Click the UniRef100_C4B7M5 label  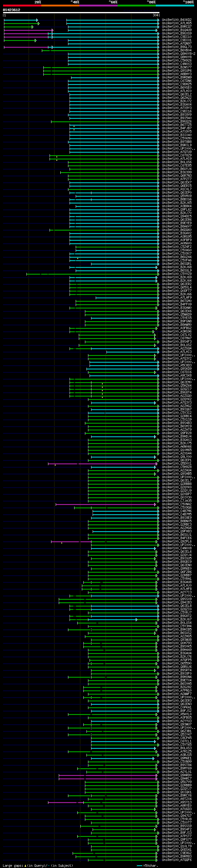click(x=177, y=515)
